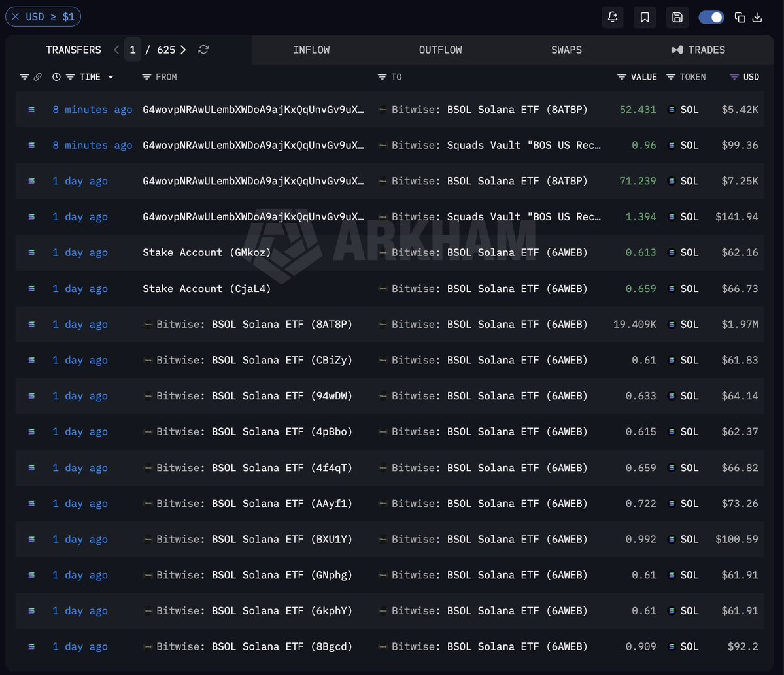Go to next transfers page chevron
The height and width of the screenshot is (675, 784).
[x=183, y=50]
